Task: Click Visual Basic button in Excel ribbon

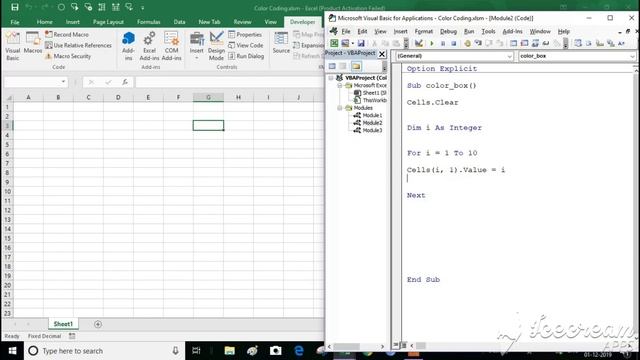Action: 13,46
